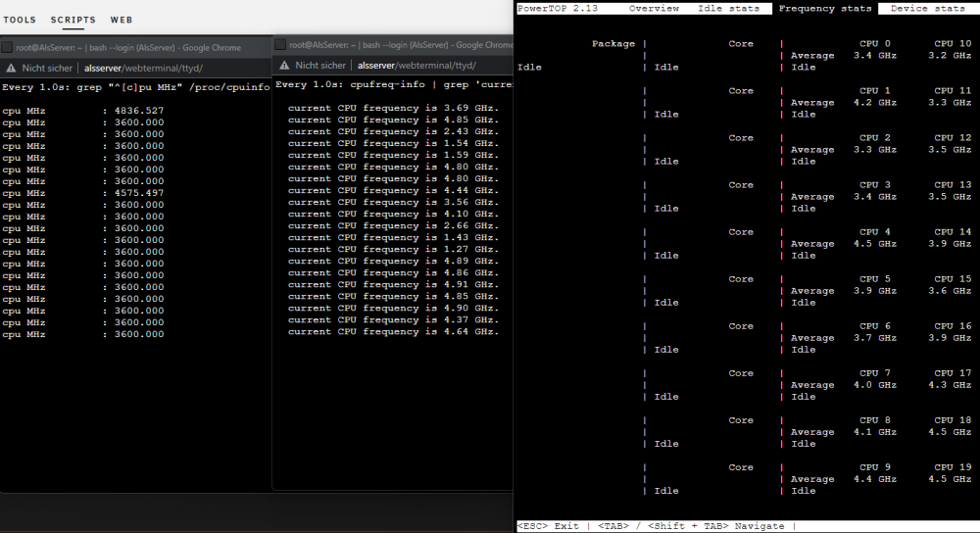Click the <ESC> Exit hint in PowerTOP
Viewport: 980px width, 533px height.
[x=548, y=526]
